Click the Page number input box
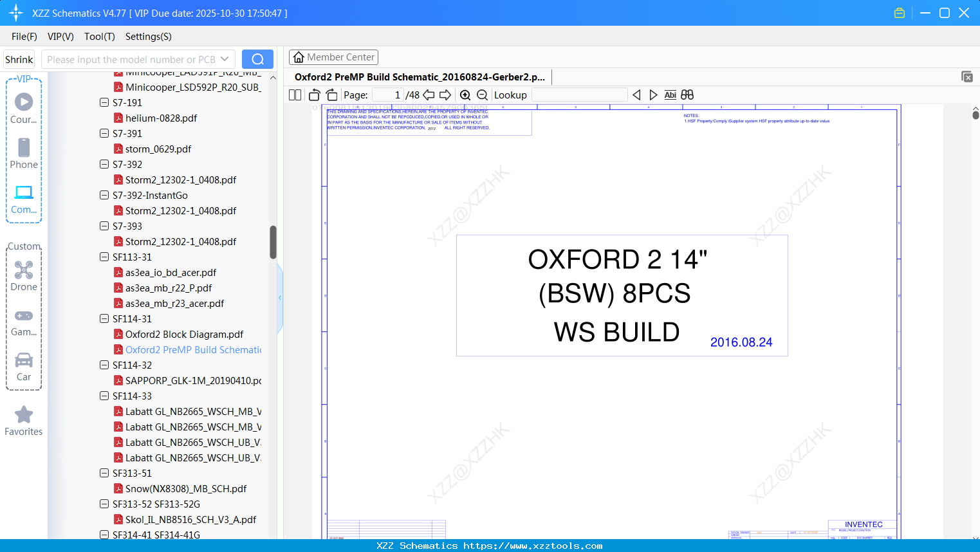980x552 pixels. [x=388, y=95]
